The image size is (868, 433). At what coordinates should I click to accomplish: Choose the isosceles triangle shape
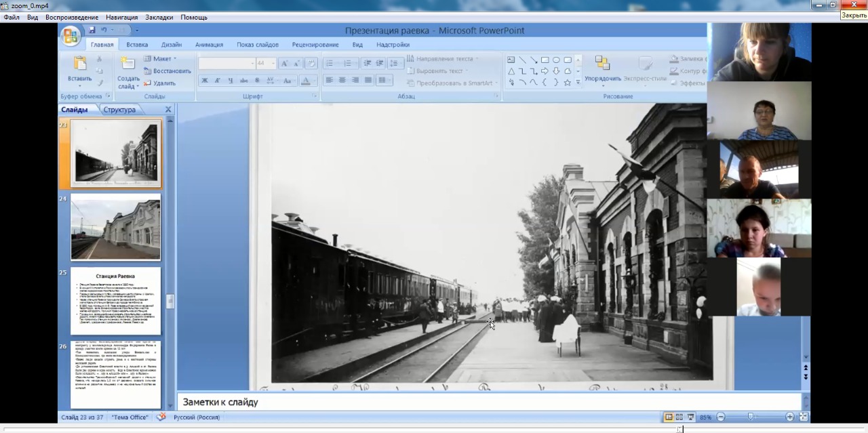point(511,71)
